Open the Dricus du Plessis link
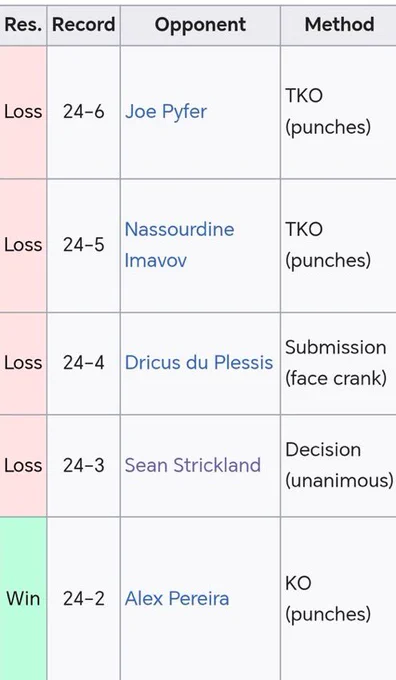 coord(199,363)
